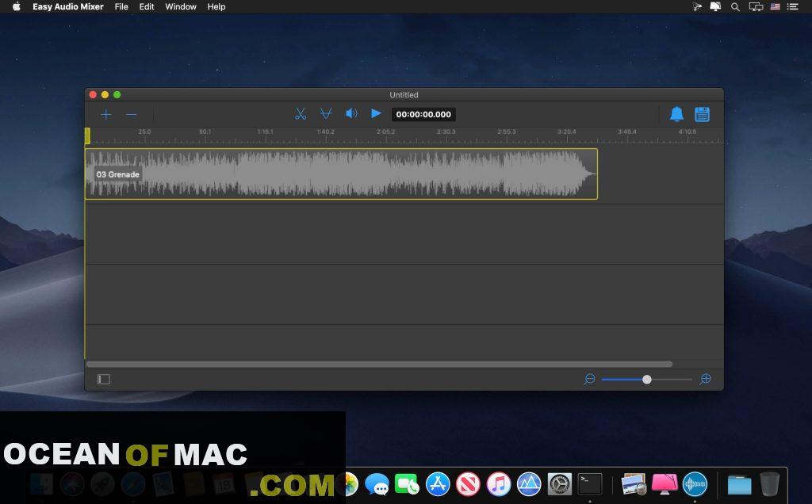Click the horizontal timeline scrollbar

coord(379,365)
